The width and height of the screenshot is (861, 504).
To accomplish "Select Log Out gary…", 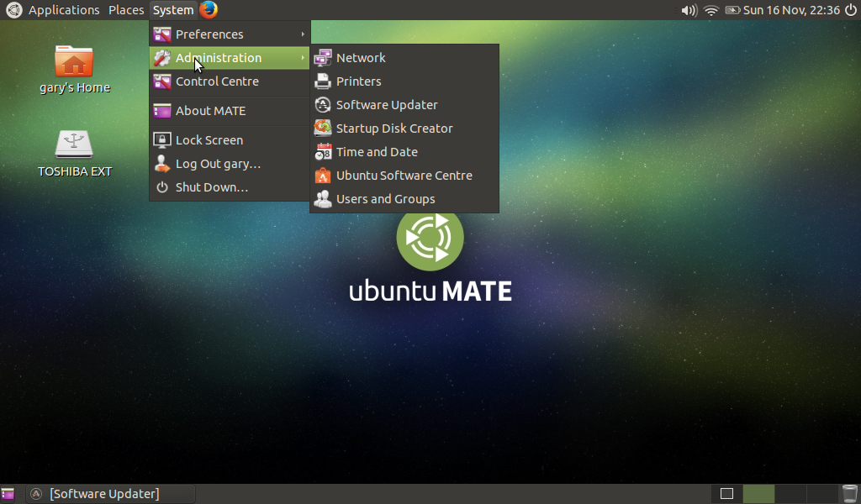I will 230,164.
